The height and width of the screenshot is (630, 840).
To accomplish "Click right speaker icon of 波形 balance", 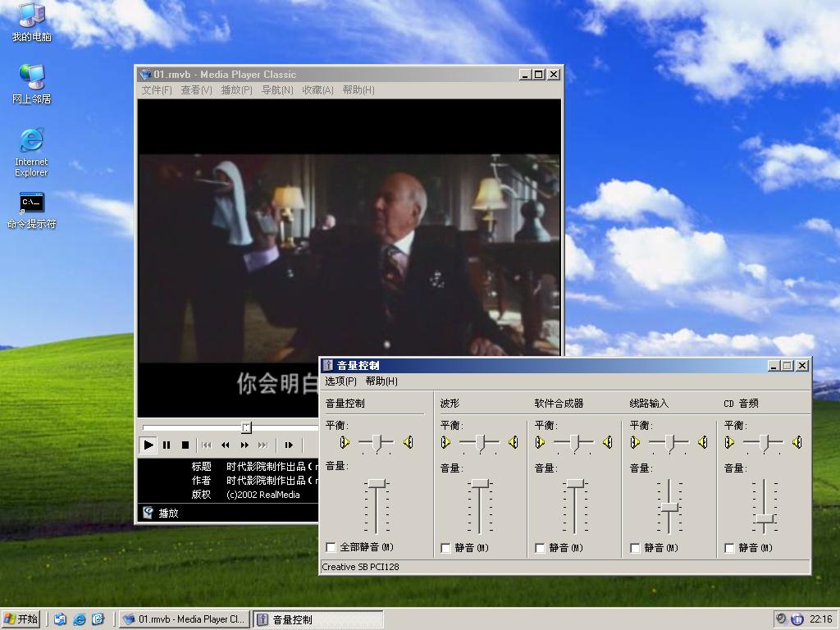I will (514, 442).
